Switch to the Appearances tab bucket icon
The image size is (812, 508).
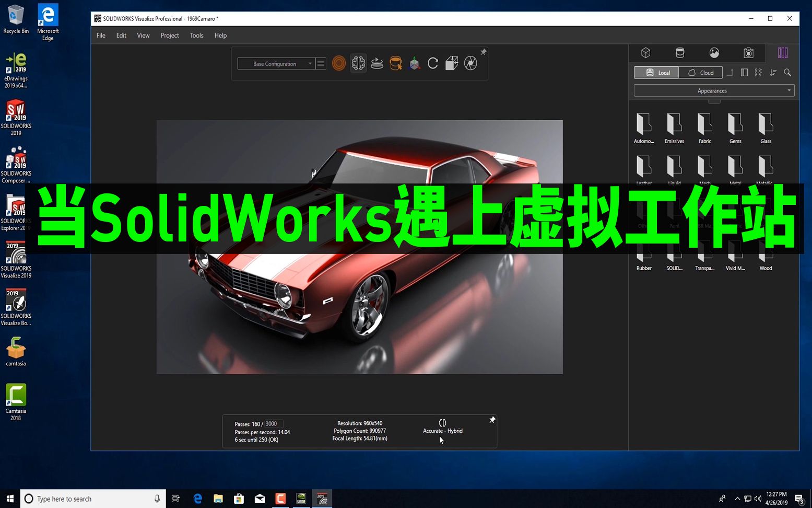point(680,53)
